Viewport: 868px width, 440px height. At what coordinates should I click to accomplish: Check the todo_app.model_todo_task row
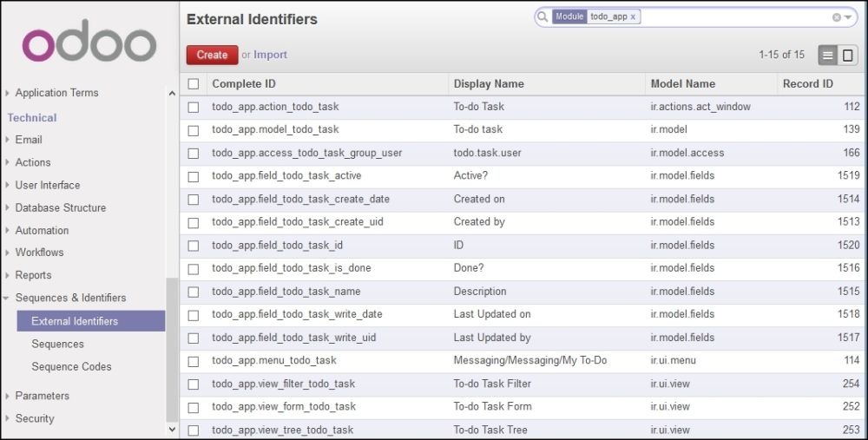click(194, 130)
